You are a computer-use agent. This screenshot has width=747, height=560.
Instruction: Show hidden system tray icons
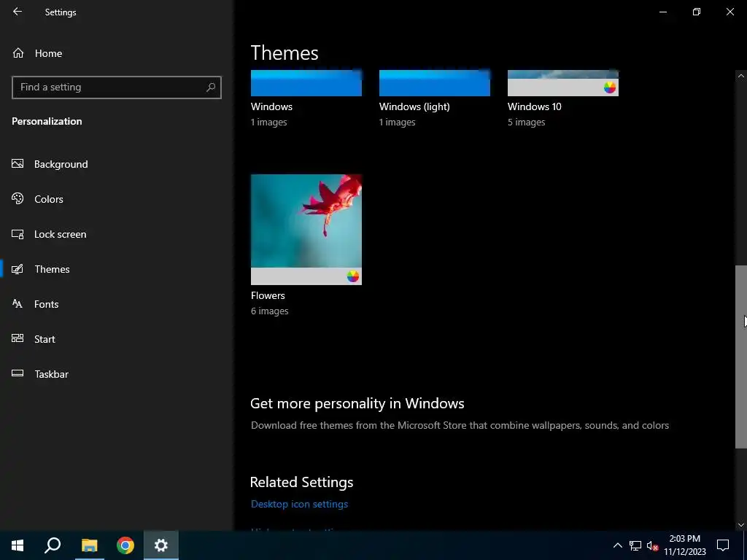pyautogui.click(x=617, y=545)
